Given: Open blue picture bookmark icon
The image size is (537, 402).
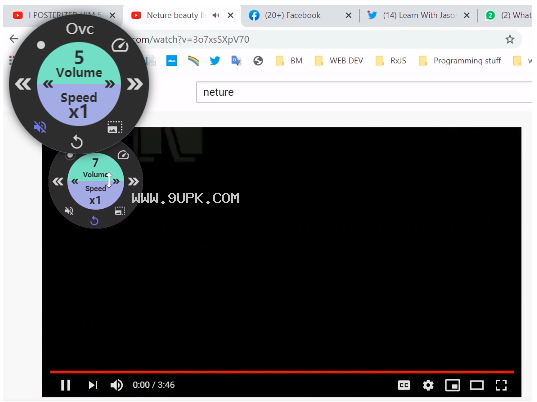Looking at the screenshot, I should click(172, 61).
